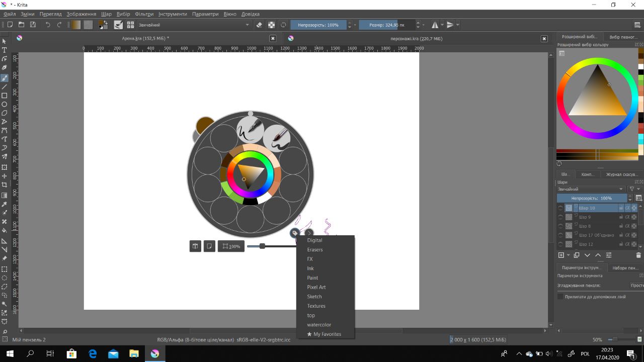Open the Журнал скасування tab
This screenshot has width=644, height=362.
[621, 174]
